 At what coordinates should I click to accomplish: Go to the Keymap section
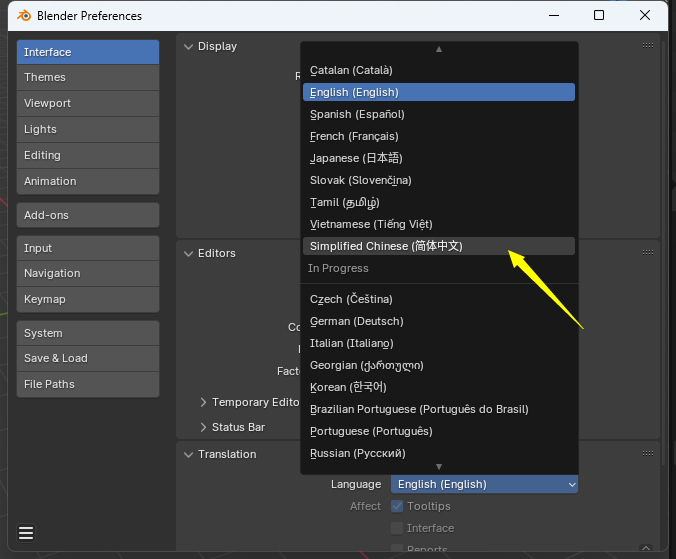(88, 299)
